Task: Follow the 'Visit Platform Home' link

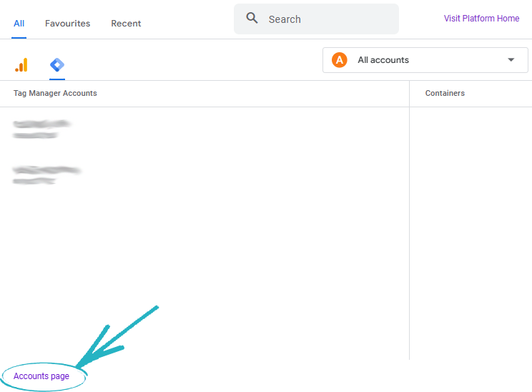Action: [x=481, y=19]
